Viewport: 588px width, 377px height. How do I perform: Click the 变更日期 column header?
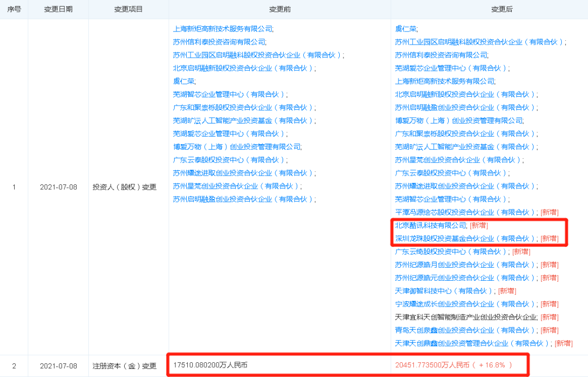coord(58,10)
